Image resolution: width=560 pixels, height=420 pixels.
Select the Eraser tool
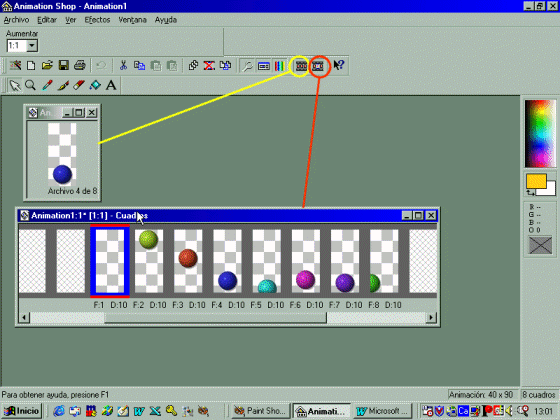(79, 85)
